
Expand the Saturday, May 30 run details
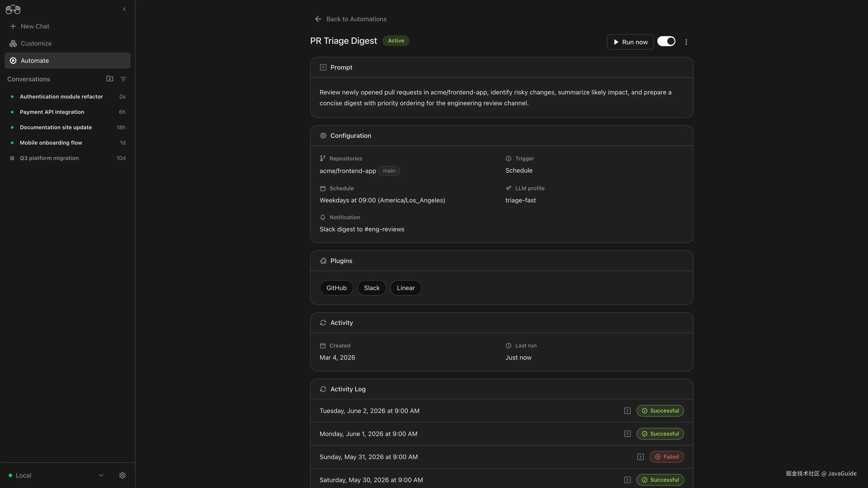pyautogui.click(x=627, y=480)
